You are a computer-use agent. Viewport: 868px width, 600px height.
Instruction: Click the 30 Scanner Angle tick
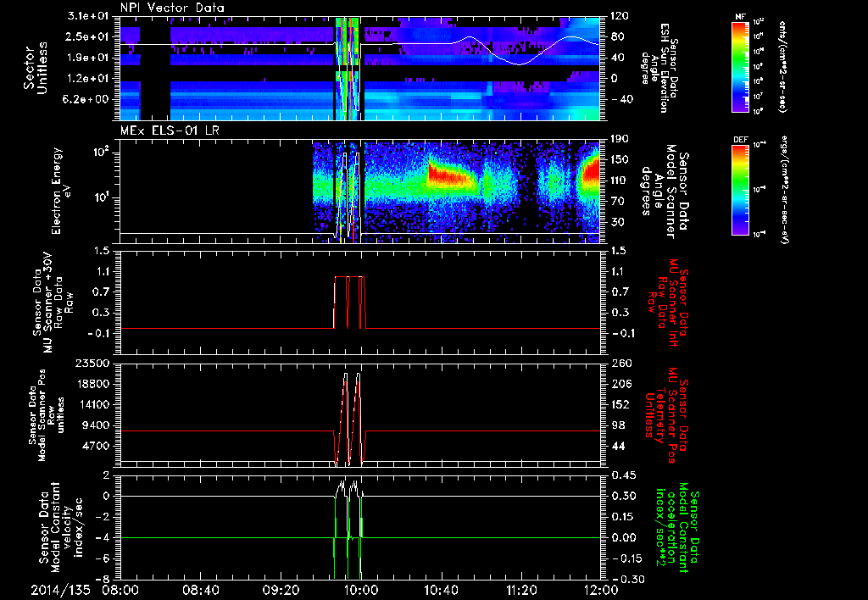(x=615, y=223)
